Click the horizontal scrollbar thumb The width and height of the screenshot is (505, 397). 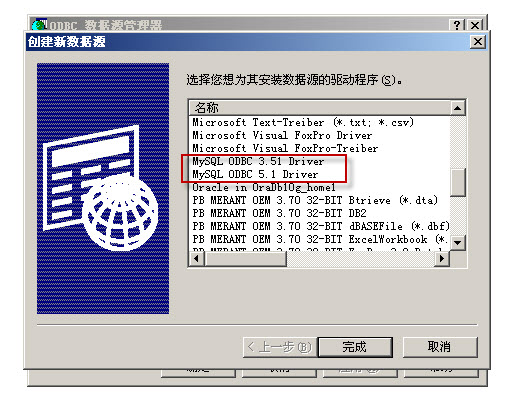(246, 258)
